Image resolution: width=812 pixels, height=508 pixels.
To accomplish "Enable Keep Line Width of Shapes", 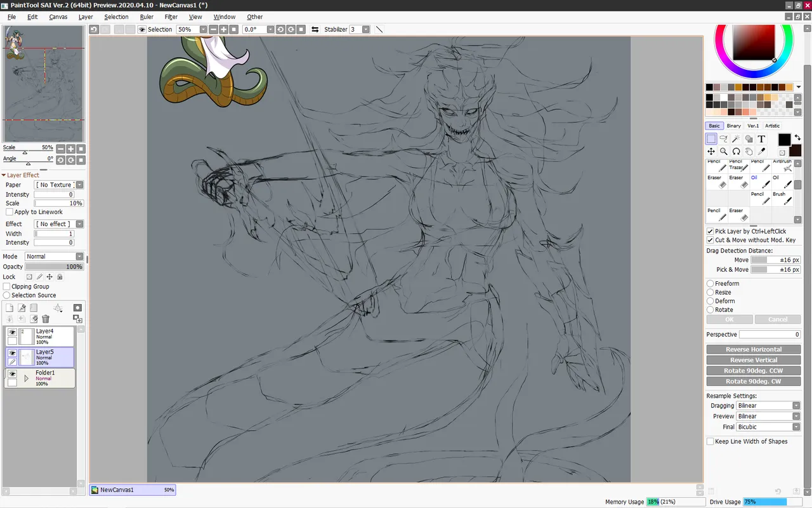I will (710, 441).
